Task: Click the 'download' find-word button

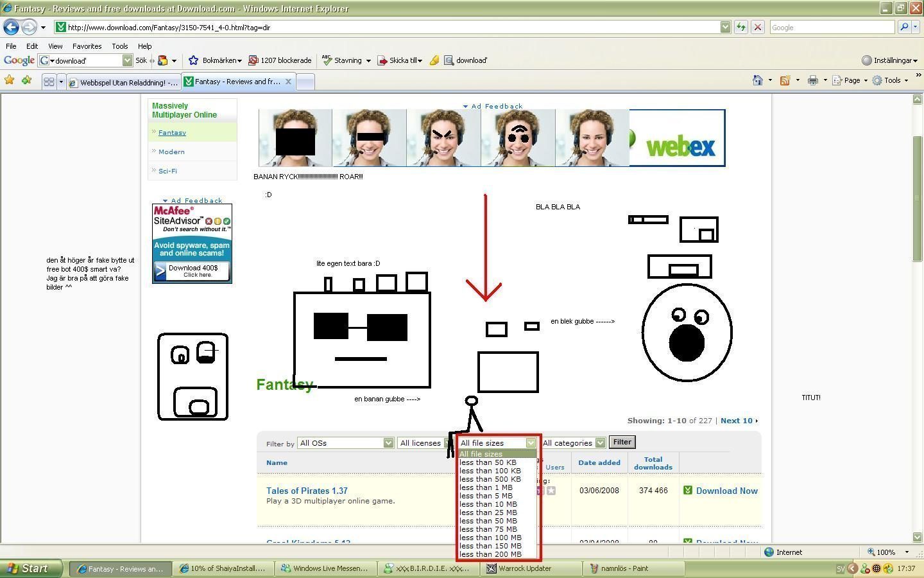Action: pos(466,60)
